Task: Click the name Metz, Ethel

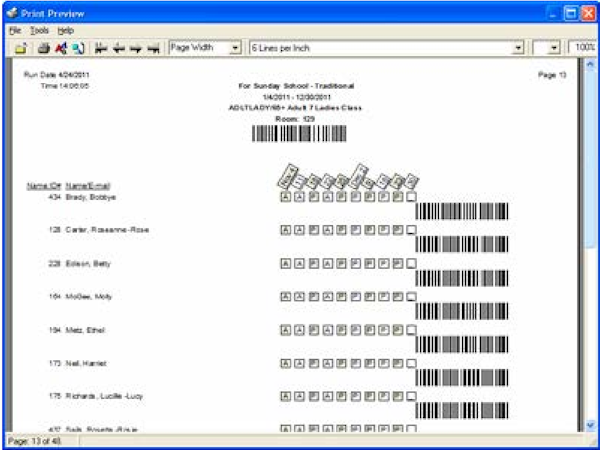Action: [85, 330]
